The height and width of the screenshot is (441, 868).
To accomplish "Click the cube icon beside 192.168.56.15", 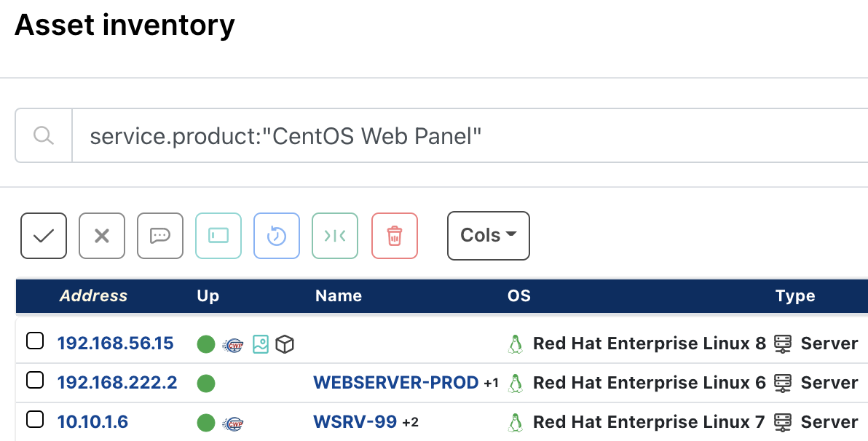I will click(285, 344).
